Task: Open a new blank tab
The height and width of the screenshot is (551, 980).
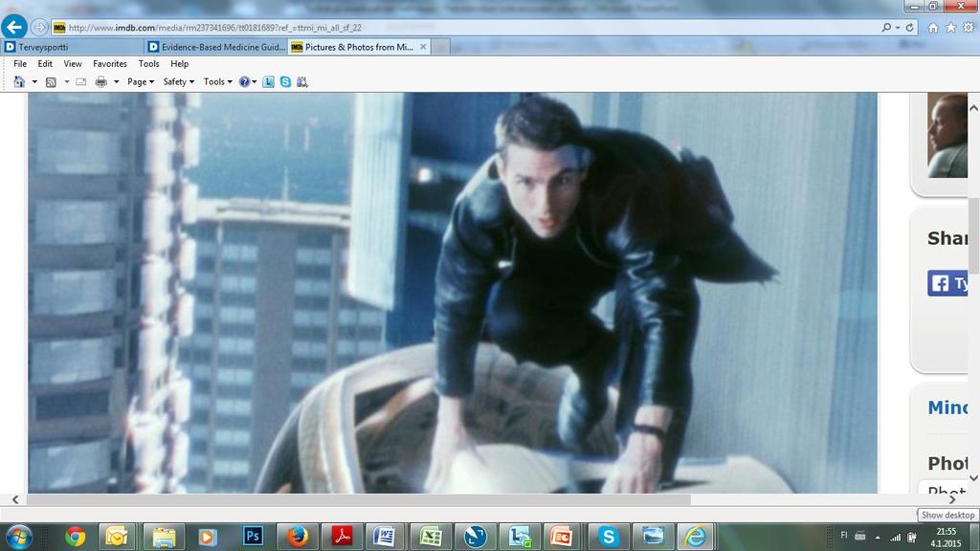Action: [440, 47]
